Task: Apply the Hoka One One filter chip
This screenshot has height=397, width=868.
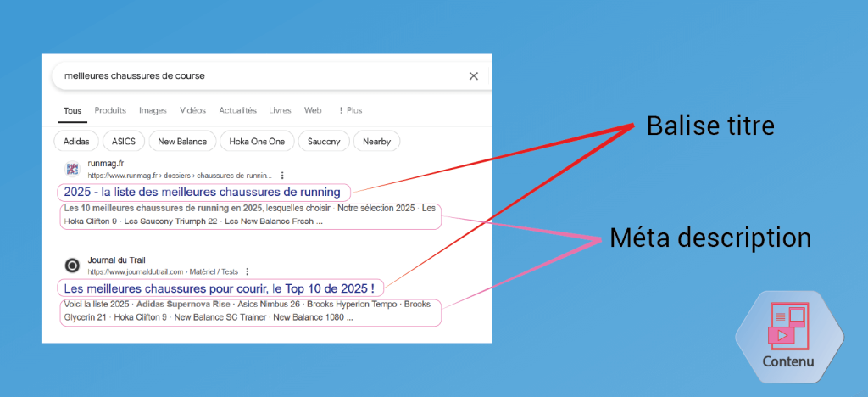Action: click(x=257, y=141)
